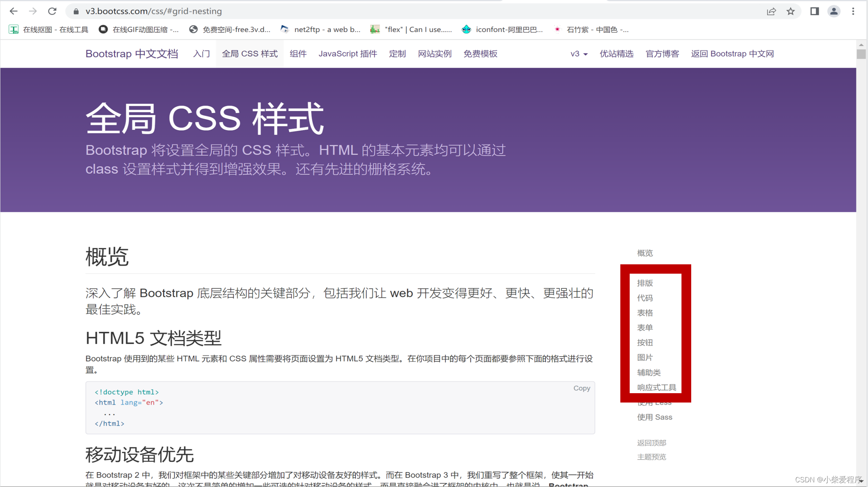Open the 定制 nav item
868x487 pixels.
(x=397, y=54)
